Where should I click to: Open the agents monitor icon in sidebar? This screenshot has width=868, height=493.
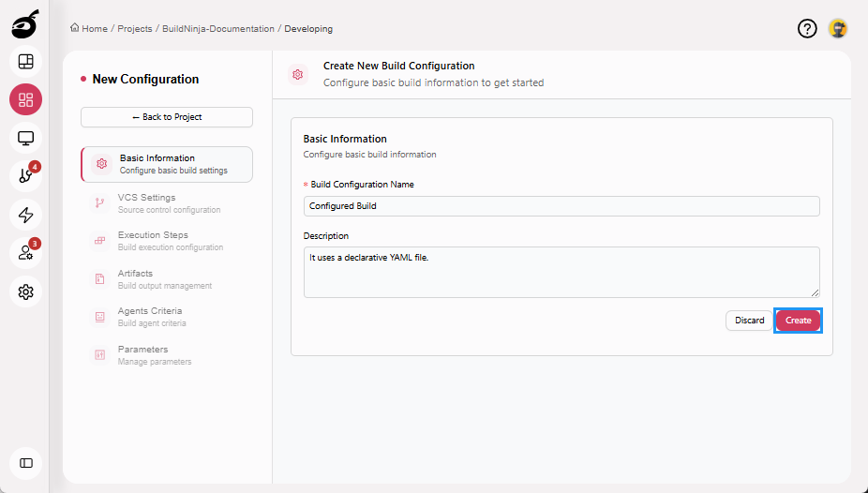(x=26, y=138)
